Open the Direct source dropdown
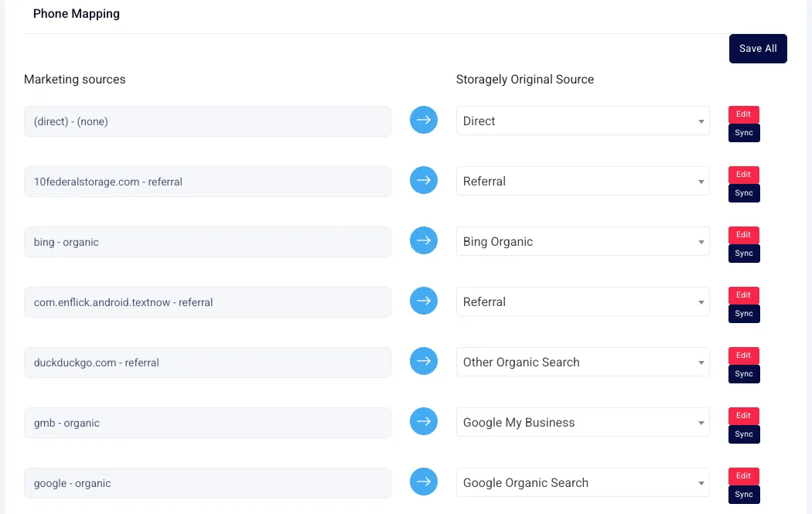This screenshot has width=812, height=514. [582, 121]
